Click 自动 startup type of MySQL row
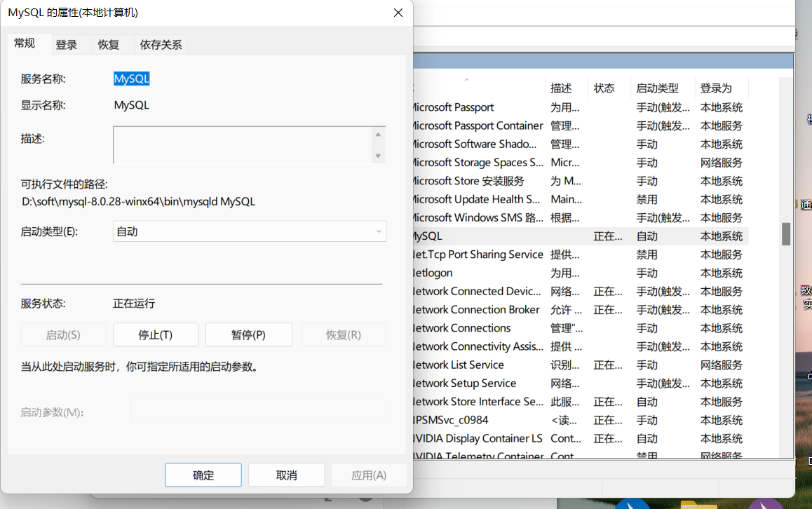812x509 pixels. coord(647,236)
